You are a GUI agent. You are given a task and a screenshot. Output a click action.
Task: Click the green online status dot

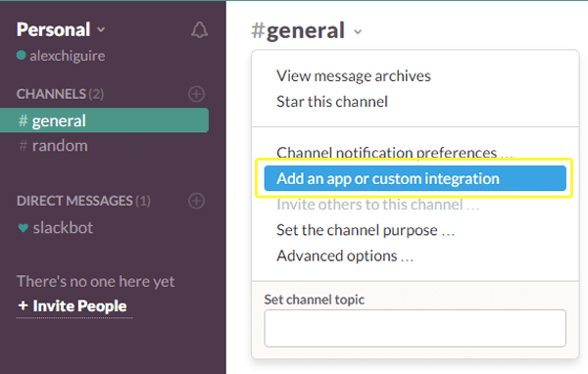point(21,56)
